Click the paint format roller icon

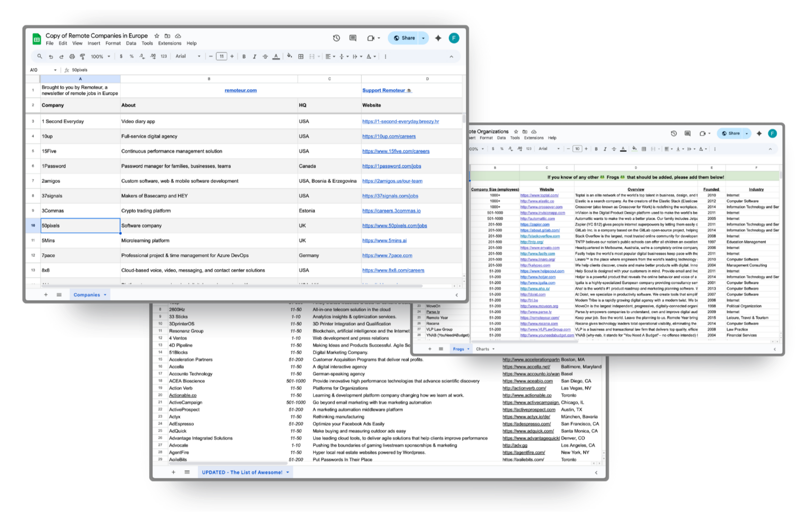pyautogui.click(x=83, y=57)
